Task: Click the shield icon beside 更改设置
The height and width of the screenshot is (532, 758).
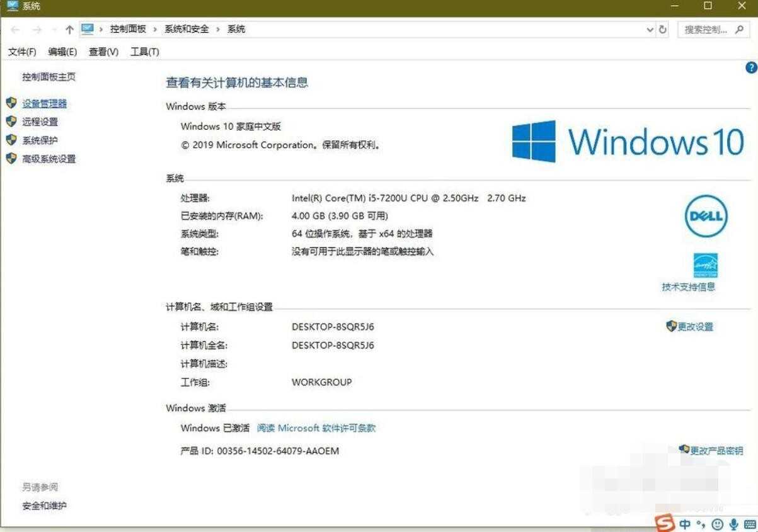Action: (x=671, y=326)
